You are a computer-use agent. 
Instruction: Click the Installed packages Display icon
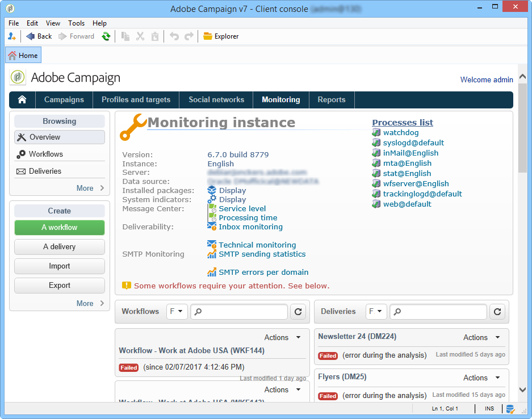[212, 190]
